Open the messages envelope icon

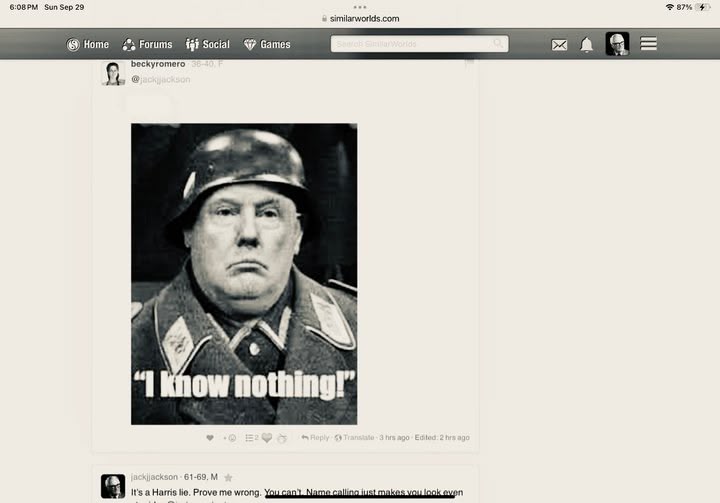(559, 45)
